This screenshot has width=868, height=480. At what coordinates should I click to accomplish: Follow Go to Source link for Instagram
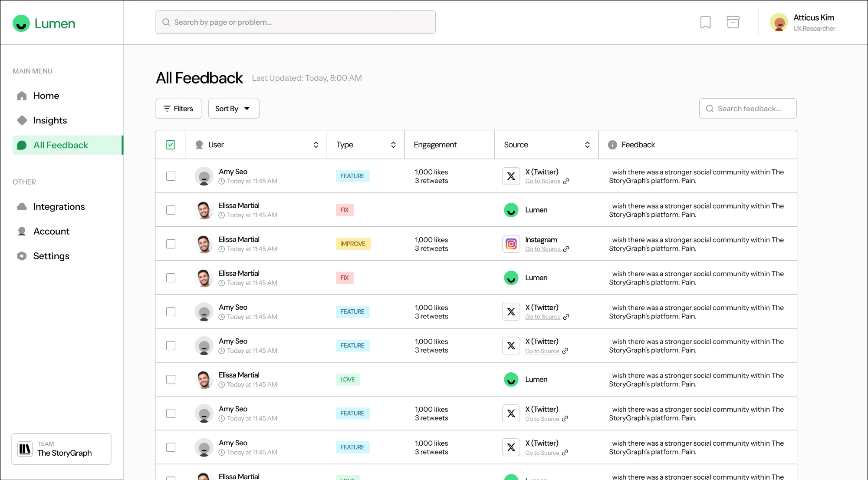pos(542,249)
